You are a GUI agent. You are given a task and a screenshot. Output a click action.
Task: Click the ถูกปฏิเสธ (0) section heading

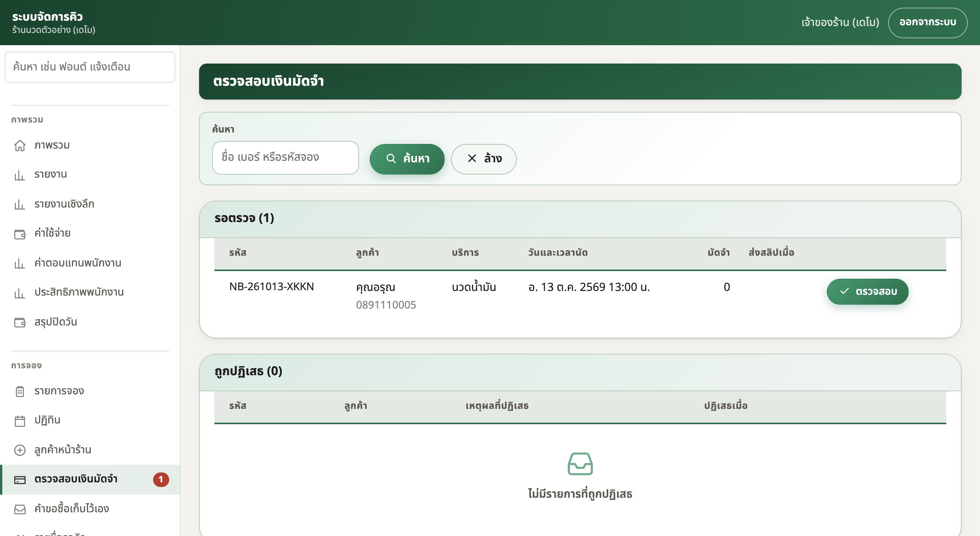click(x=248, y=371)
